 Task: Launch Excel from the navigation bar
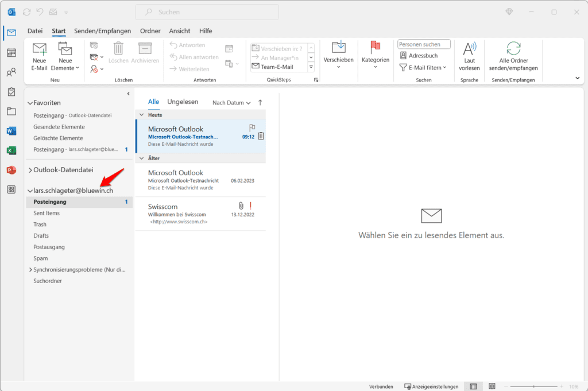(x=11, y=150)
